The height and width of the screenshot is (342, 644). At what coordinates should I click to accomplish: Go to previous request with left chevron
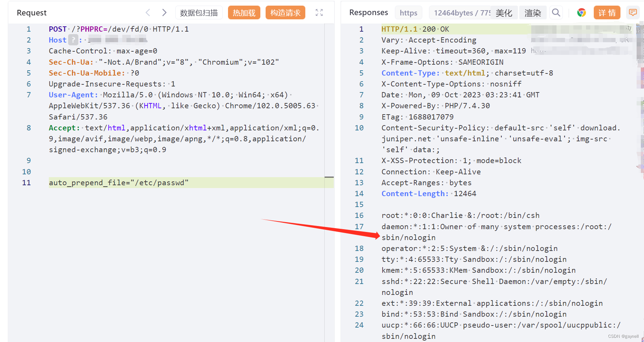(148, 13)
